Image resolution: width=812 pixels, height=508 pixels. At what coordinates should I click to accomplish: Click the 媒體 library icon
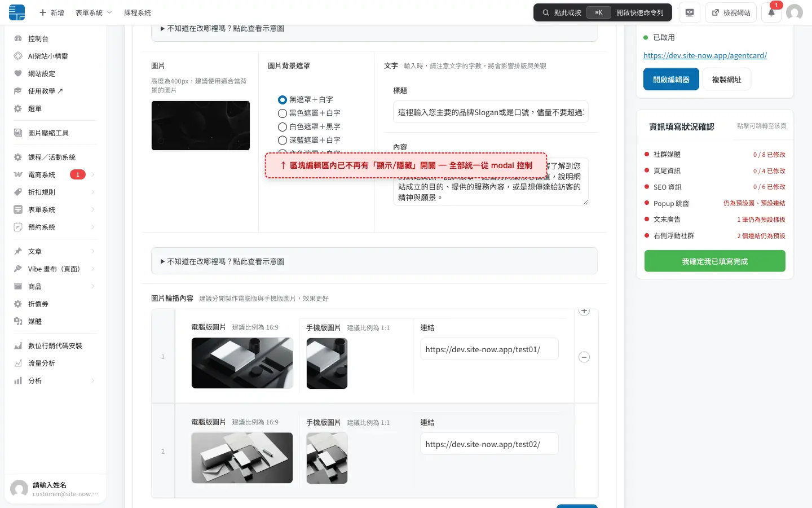point(18,321)
